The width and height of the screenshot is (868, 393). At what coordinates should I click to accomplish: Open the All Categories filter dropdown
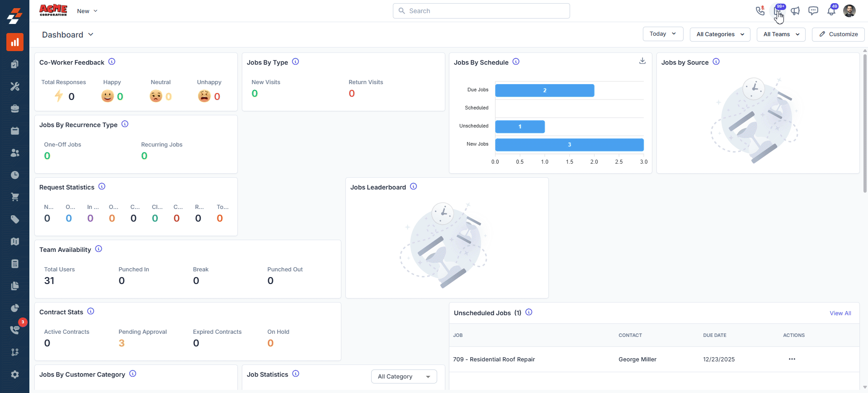[720, 34]
